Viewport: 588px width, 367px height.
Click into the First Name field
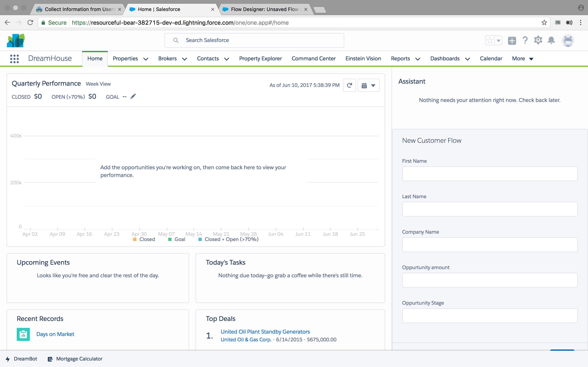[490, 174]
